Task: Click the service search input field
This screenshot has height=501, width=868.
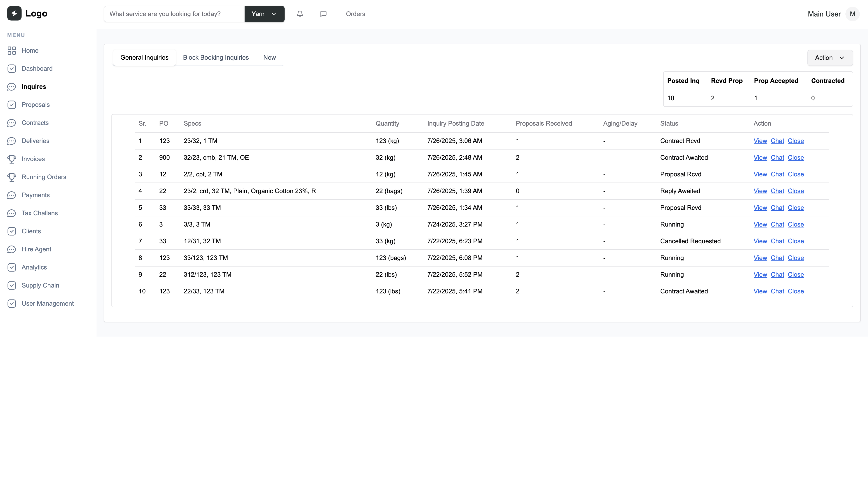Action: [174, 14]
